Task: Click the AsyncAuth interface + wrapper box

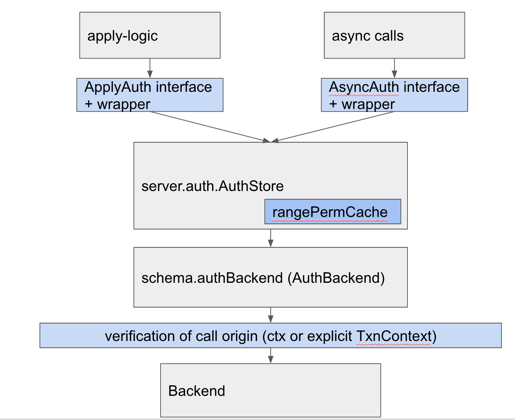Action: [394, 95]
